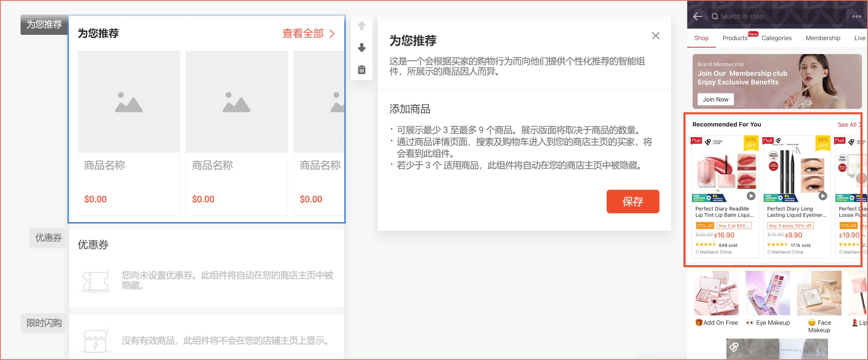
Task: Open the Categories tab in the shop preview
Action: point(777,38)
